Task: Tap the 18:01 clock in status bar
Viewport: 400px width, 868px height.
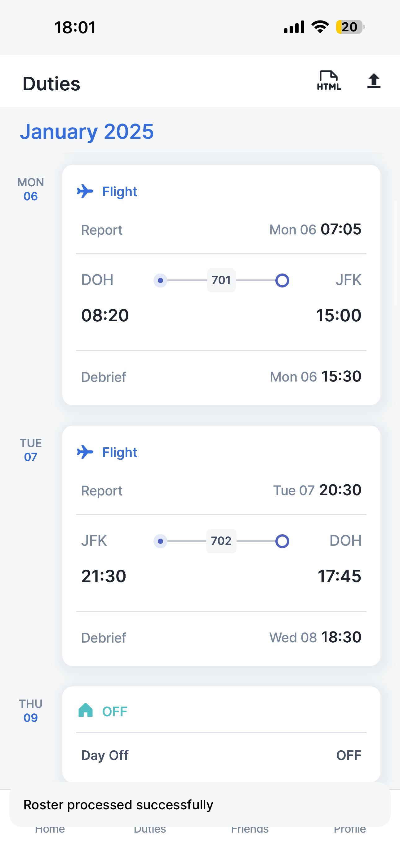Action: [x=75, y=27]
